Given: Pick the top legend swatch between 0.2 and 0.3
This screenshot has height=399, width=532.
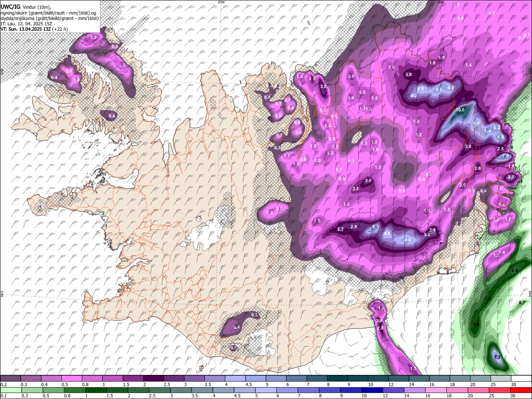Looking at the screenshot, I should click(11, 378).
